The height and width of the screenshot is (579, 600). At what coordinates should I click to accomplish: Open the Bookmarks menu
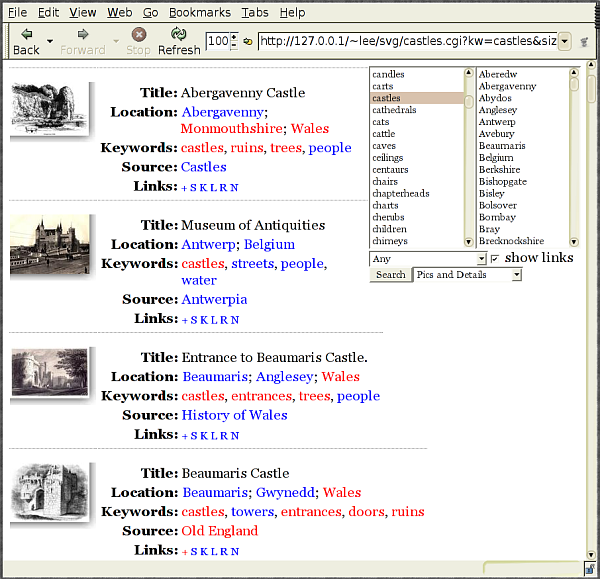tap(200, 13)
